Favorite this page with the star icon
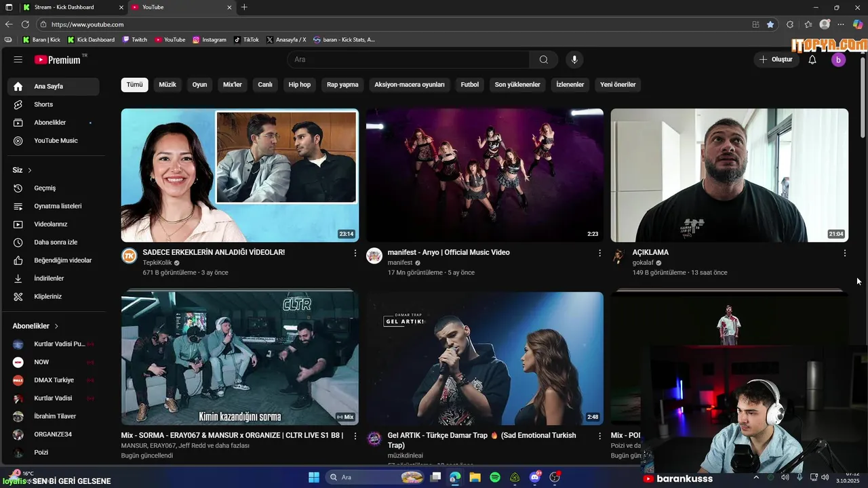 tap(770, 24)
